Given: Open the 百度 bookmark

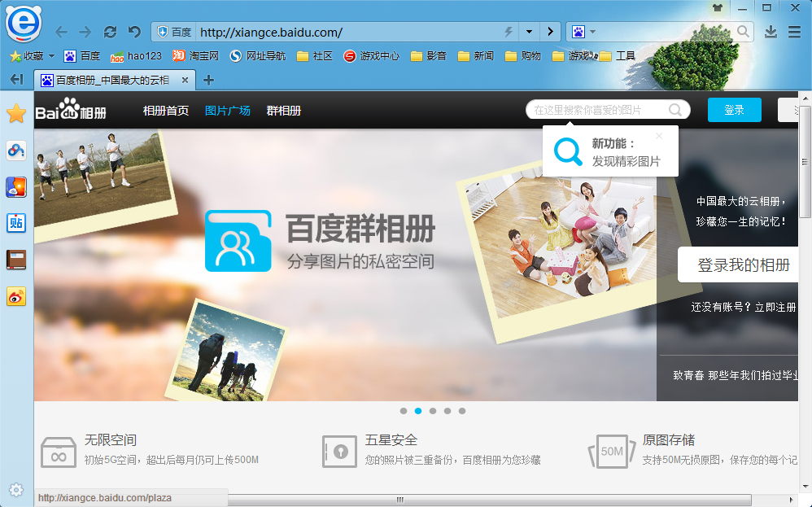Looking at the screenshot, I should coord(82,55).
